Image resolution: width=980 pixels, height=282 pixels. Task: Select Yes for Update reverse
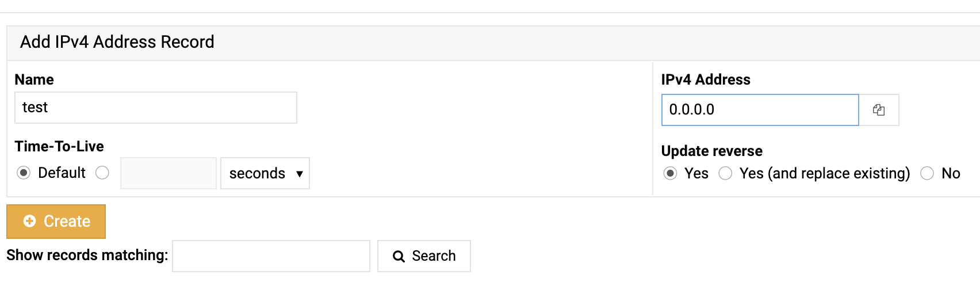click(670, 173)
